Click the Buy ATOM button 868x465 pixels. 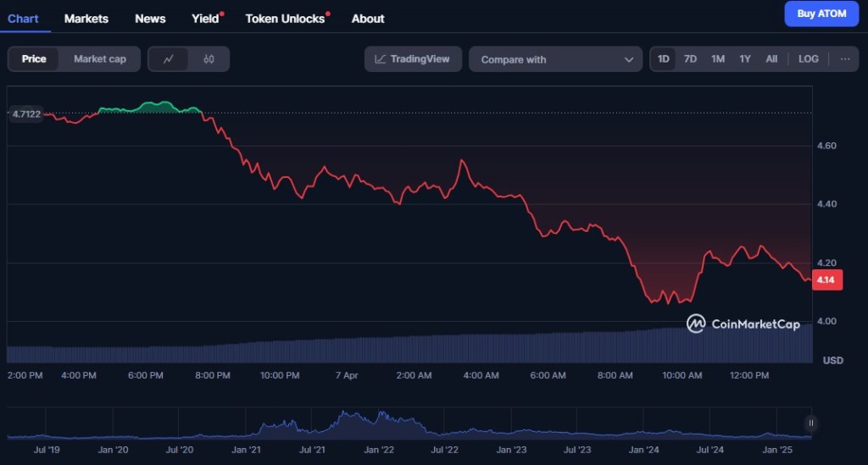point(821,14)
